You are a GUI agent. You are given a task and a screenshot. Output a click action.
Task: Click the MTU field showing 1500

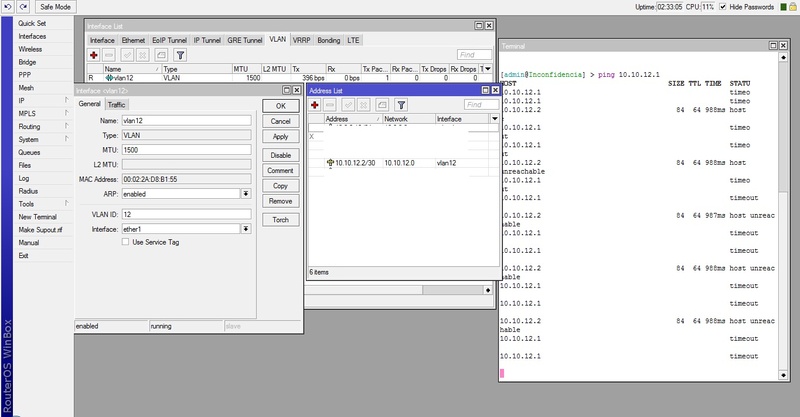coord(186,150)
